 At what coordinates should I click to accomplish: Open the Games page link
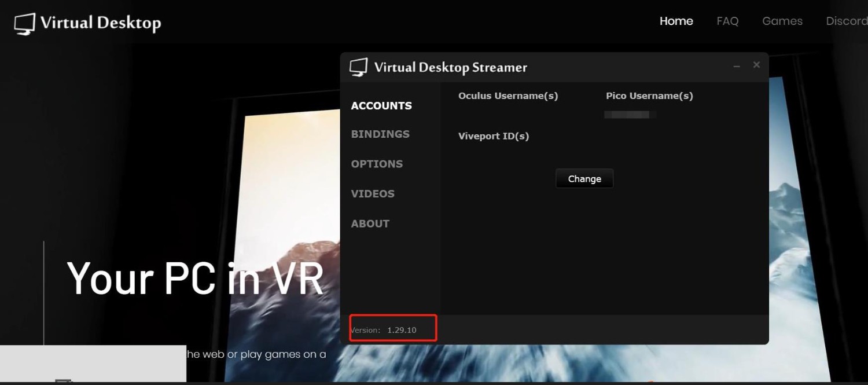(x=782, y=21)
